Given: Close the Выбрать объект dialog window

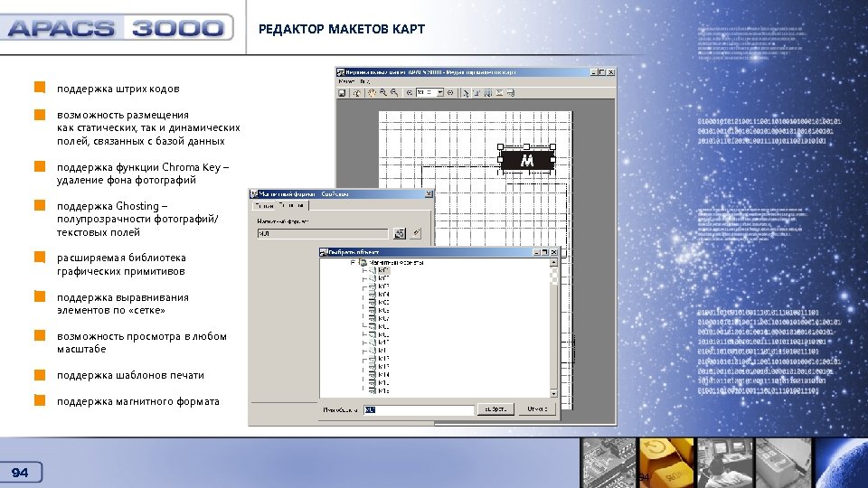Looking at the screenshot, I should pos(553,252).
